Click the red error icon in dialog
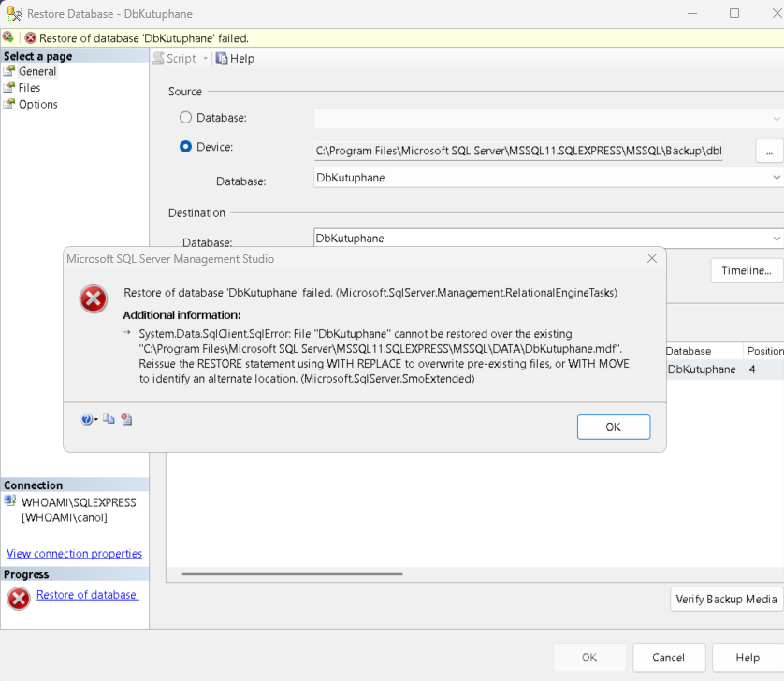This screenshot has height=681, width=784. [94, 298]
